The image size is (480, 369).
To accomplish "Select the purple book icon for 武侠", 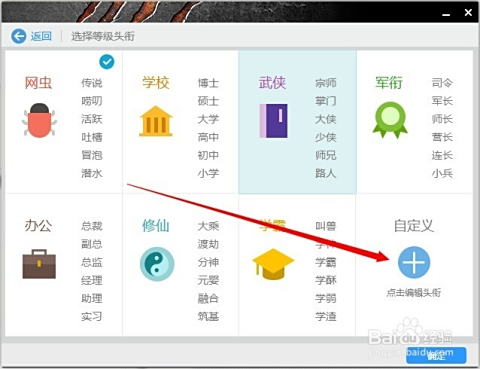I will [273, 121].
